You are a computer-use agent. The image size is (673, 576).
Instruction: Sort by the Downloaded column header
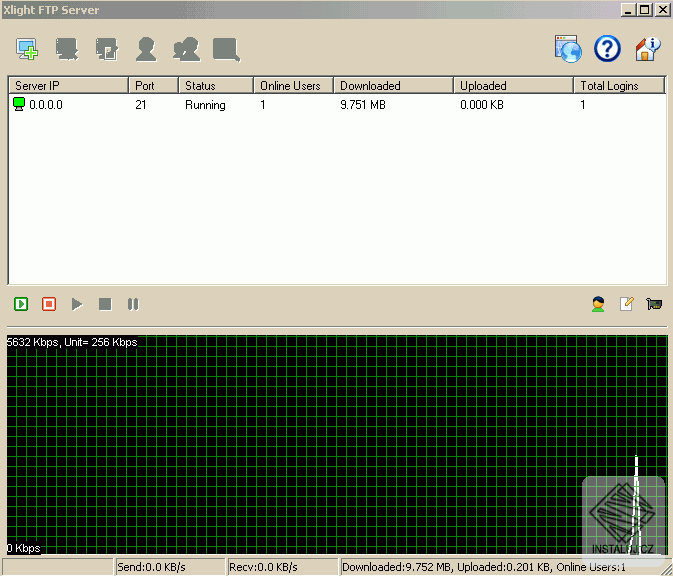394,85
